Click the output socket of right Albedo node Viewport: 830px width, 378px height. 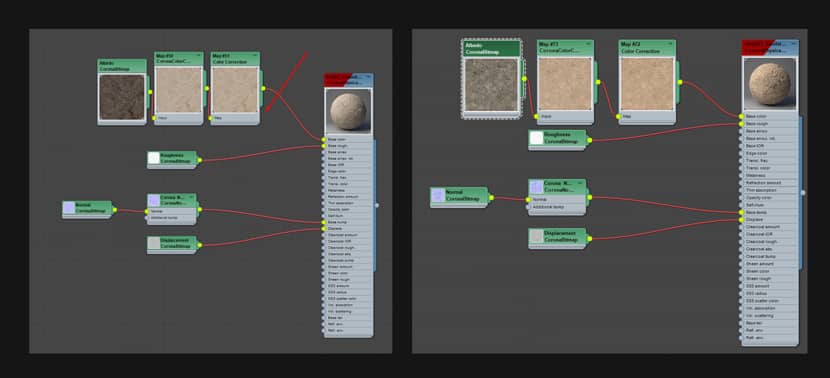tap(524, 78)
